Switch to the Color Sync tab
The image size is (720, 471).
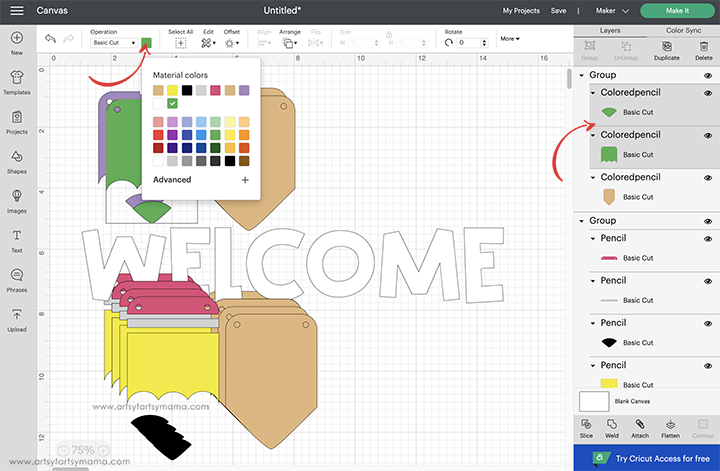683,30
